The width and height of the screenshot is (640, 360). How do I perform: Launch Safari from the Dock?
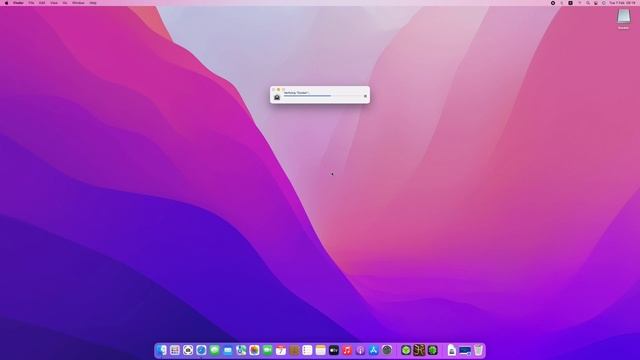point(201,350)
